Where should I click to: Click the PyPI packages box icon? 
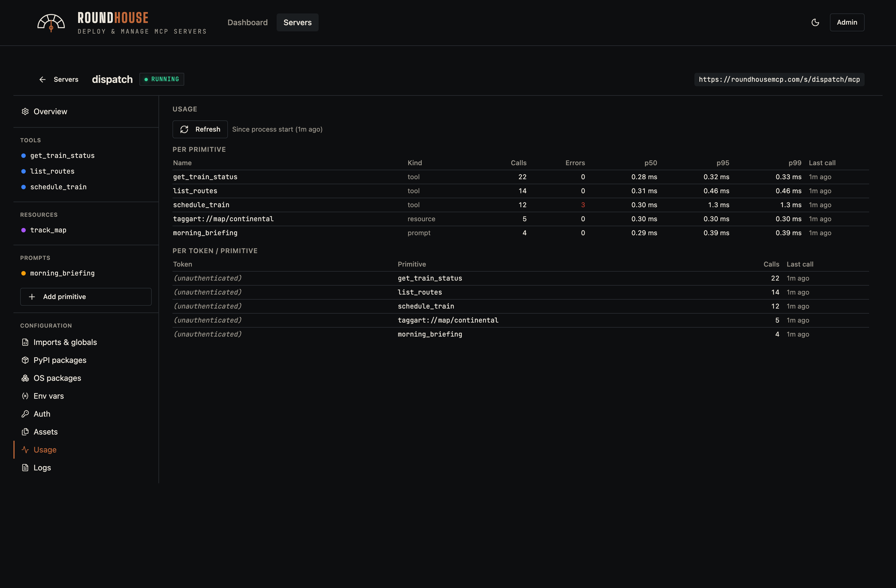tap(25, 360)
